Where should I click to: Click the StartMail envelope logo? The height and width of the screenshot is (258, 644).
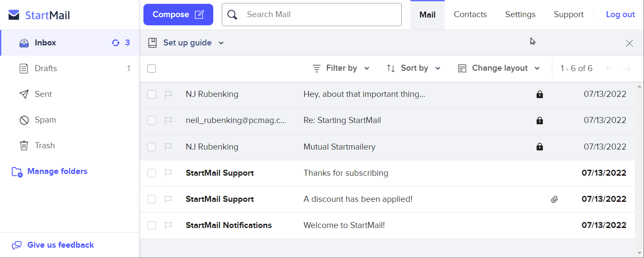coord(13,14)
